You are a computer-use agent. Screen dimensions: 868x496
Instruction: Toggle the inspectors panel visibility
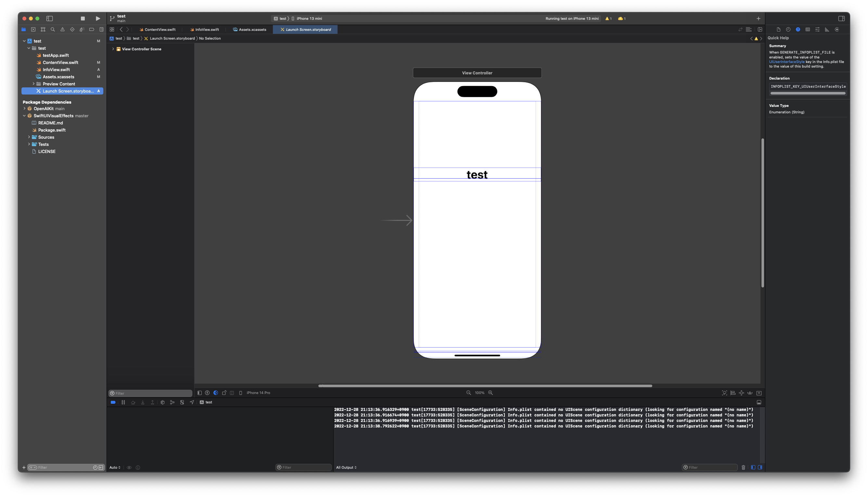tap(841, 19)
